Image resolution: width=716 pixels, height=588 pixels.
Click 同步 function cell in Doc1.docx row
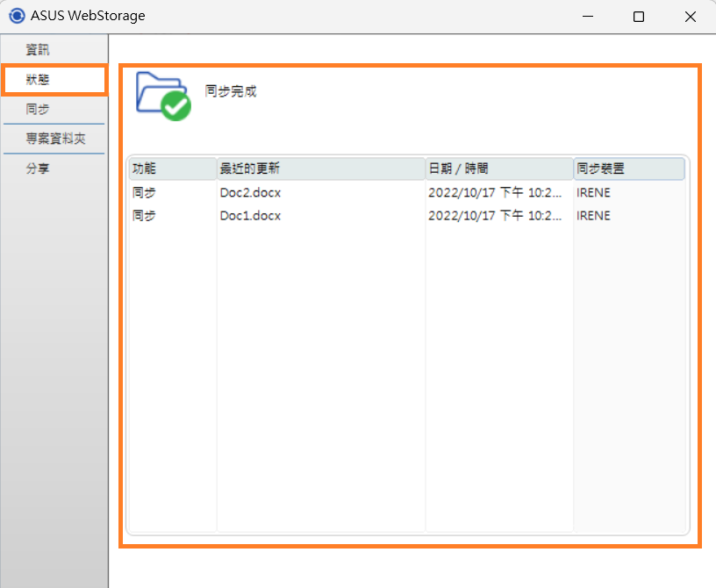[144, 215]
